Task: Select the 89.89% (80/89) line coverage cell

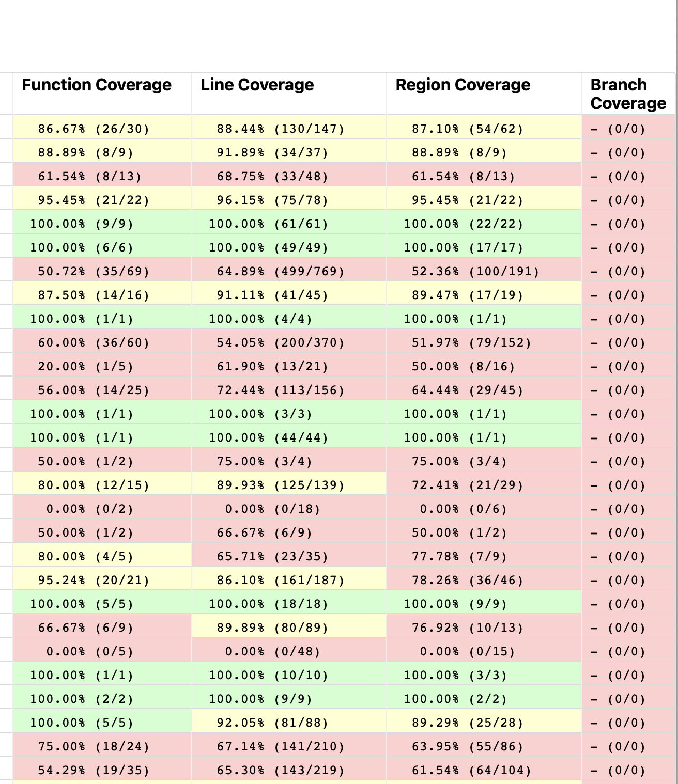Action: 272,628
